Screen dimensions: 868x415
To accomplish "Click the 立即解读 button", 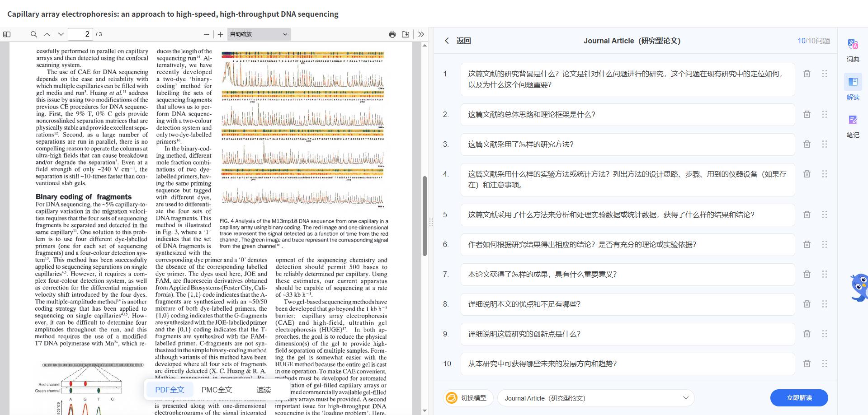I will 799,398.
